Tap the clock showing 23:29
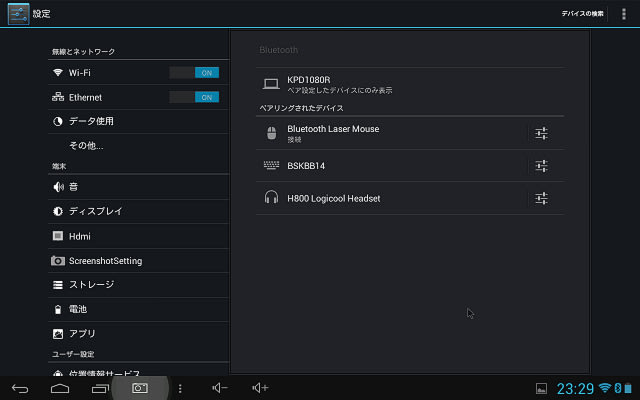 pyautogui.click(x=575, y=389)
